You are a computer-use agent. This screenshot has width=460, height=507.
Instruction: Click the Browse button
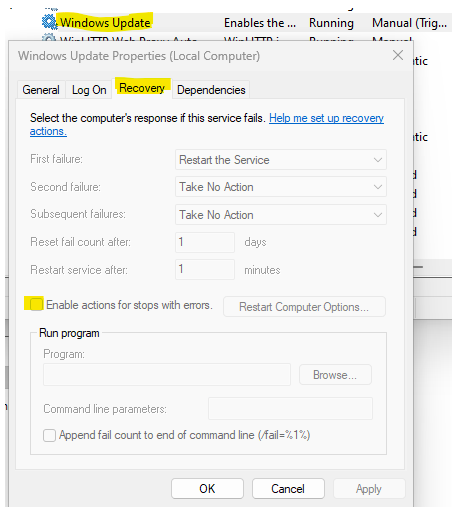click(335, 375)
